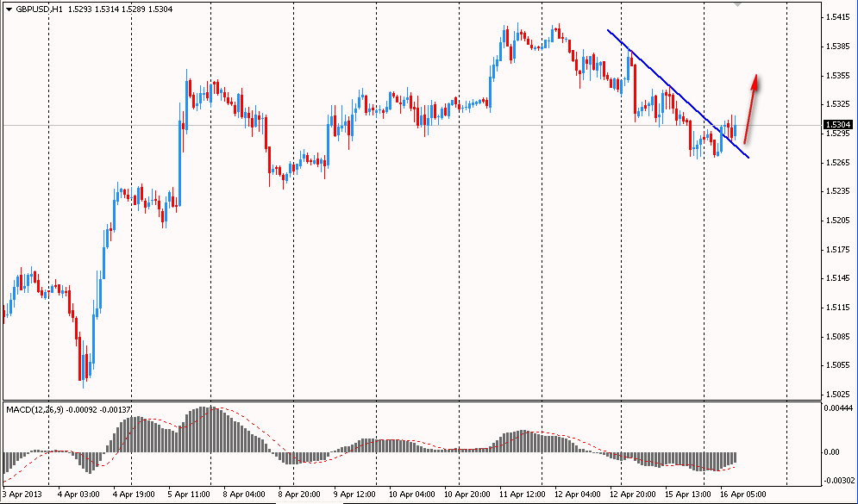Click the 1.5355 price axis label

tap(839, 76)
